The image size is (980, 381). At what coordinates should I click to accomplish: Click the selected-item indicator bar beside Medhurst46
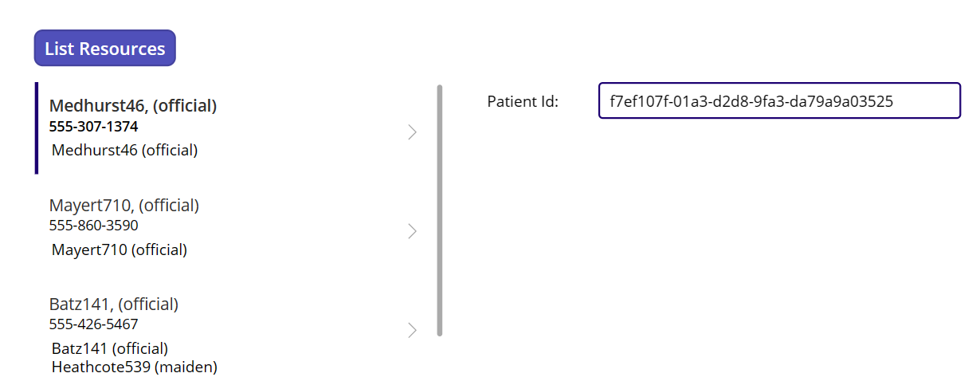(x=37, y=128)
